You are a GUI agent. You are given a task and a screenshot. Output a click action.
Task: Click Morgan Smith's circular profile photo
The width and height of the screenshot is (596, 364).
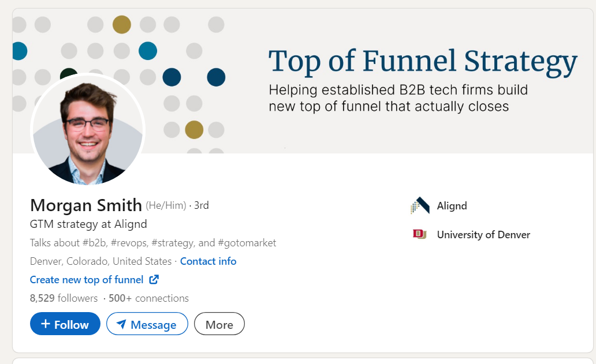pos(87,130)
